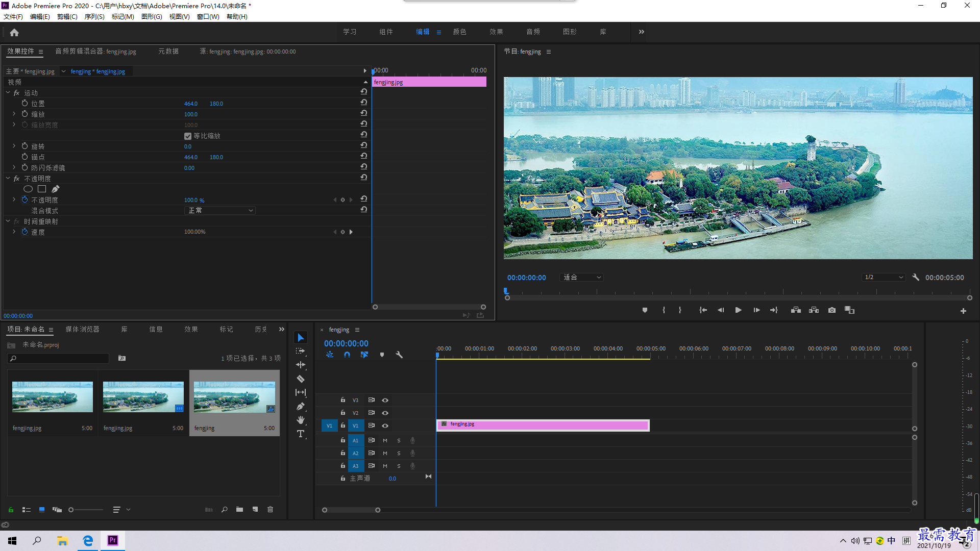Click New Bin folder icon
Image resolution: width=980 pixels, height=551 pixels.
pos(239,510)
